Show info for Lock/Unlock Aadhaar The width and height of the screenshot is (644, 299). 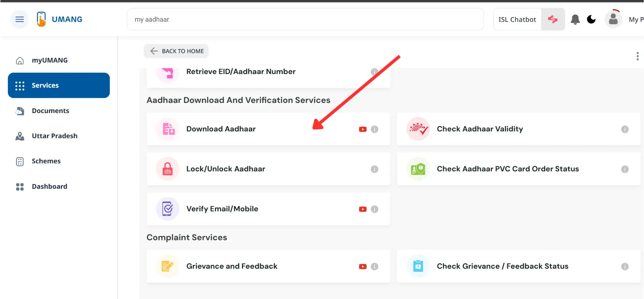click(374, 169)
